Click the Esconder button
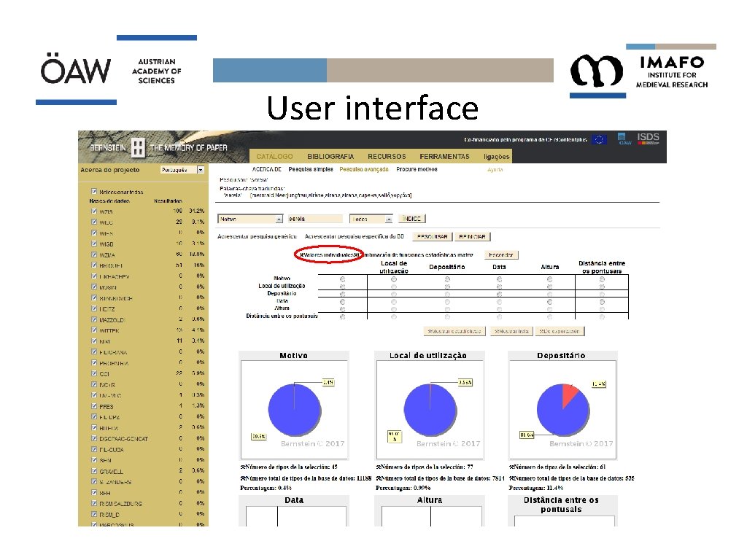The image size is (747, 560). (x=501, y=255)
